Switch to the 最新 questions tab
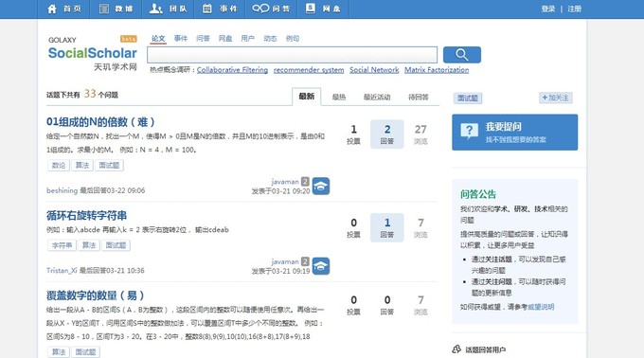The width and height of the screenshot is (644, 358). point(307,97)
